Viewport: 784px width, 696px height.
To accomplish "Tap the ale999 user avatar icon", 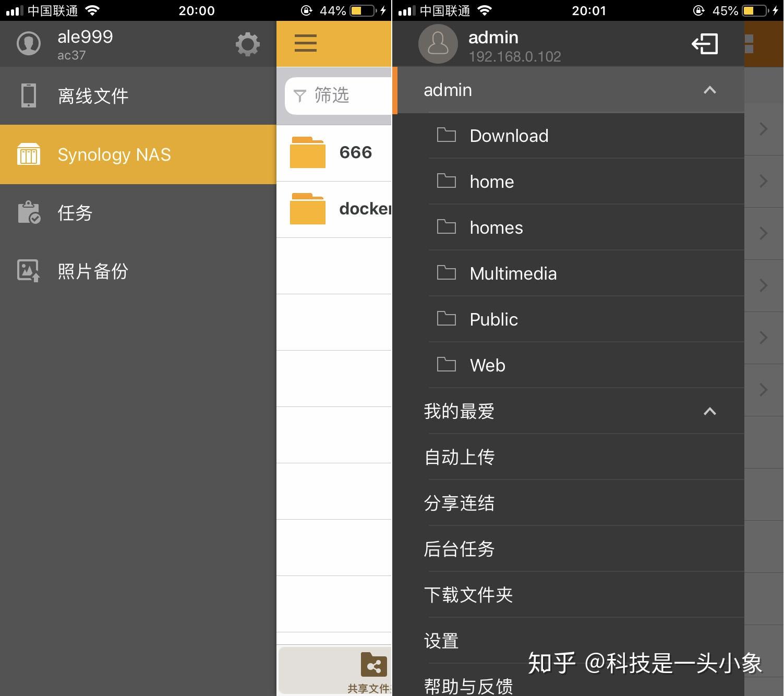I will pos(29,43).
